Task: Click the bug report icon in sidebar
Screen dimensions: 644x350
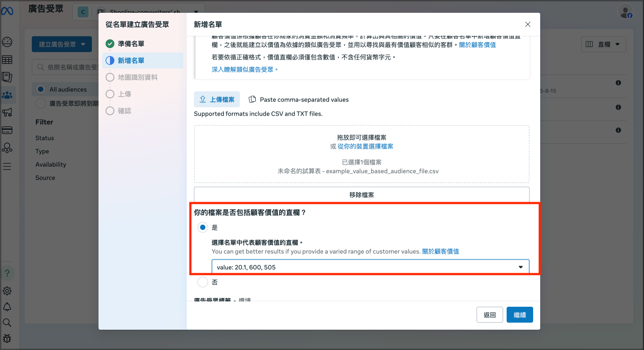Action: point(7,339)
